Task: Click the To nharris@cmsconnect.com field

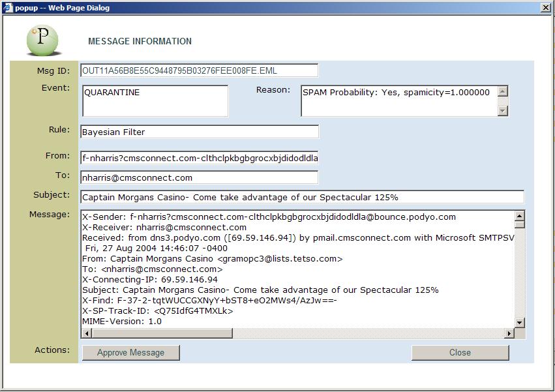Action: pos(200,177)
